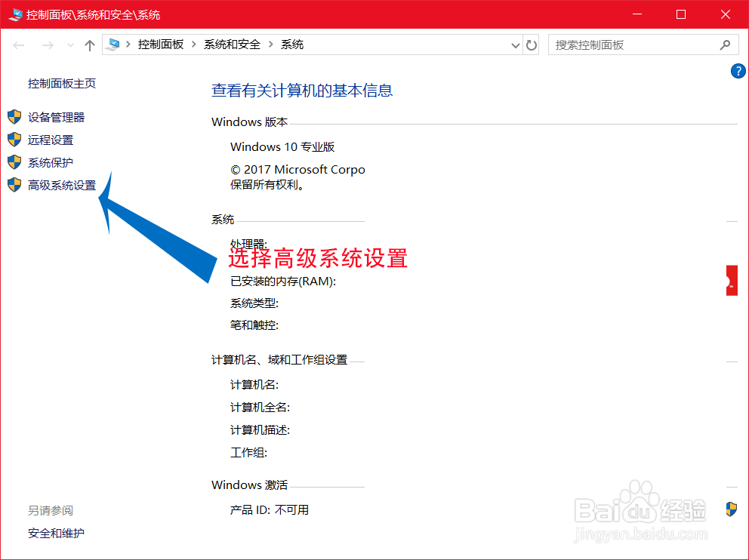Click the 保留所有权利。 text
Viewport: 749px width, 560px height.
(267, 185)
